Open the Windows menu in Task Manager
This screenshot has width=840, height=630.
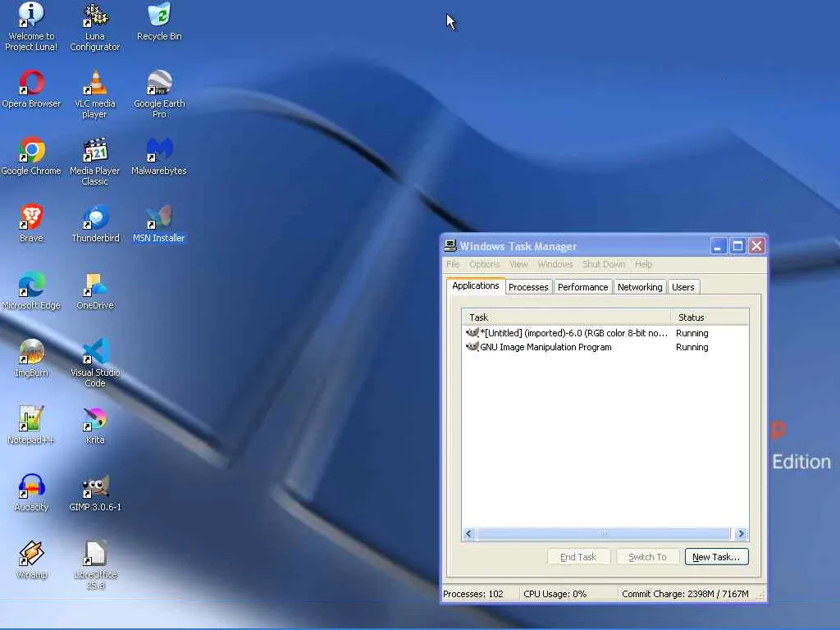pyautogui.click(x=555, y=264)
